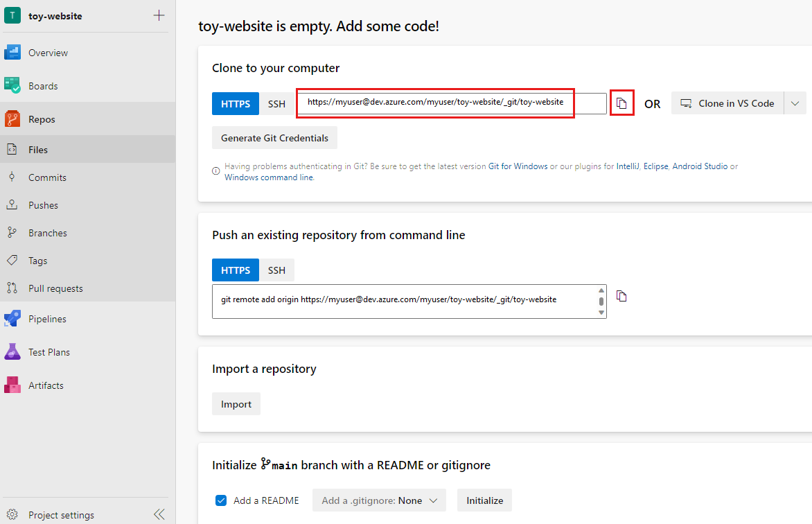The image size is (812, 524).
Task: Click Clone in VS Code button
Action: pos(727,103)
